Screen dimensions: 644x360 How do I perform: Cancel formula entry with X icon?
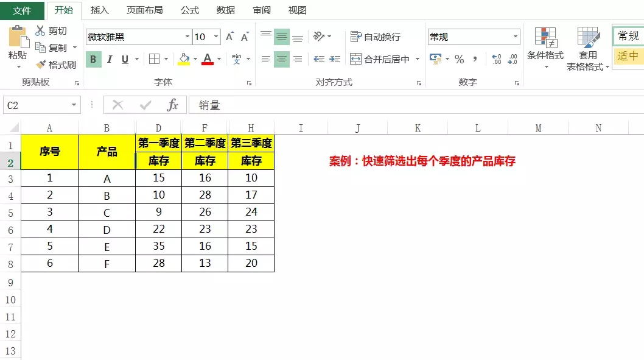pyautogui.click(x=118, y=105)
